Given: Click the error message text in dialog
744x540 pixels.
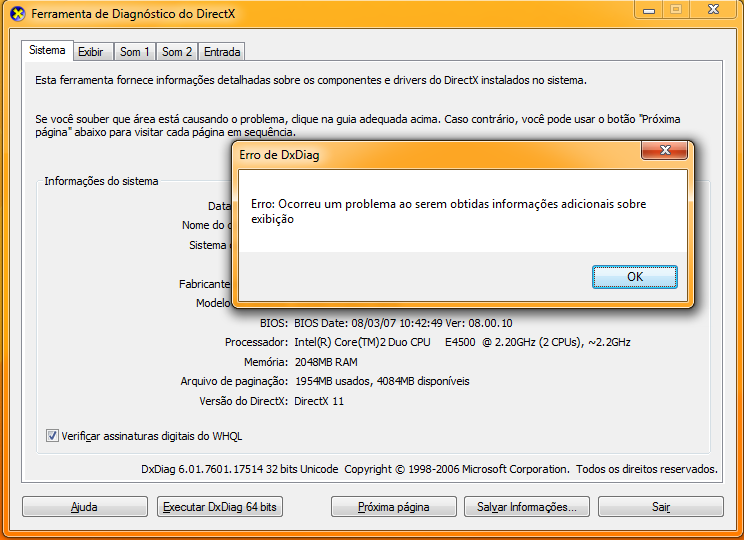Looking at the screenshot, I should [448, 211].
